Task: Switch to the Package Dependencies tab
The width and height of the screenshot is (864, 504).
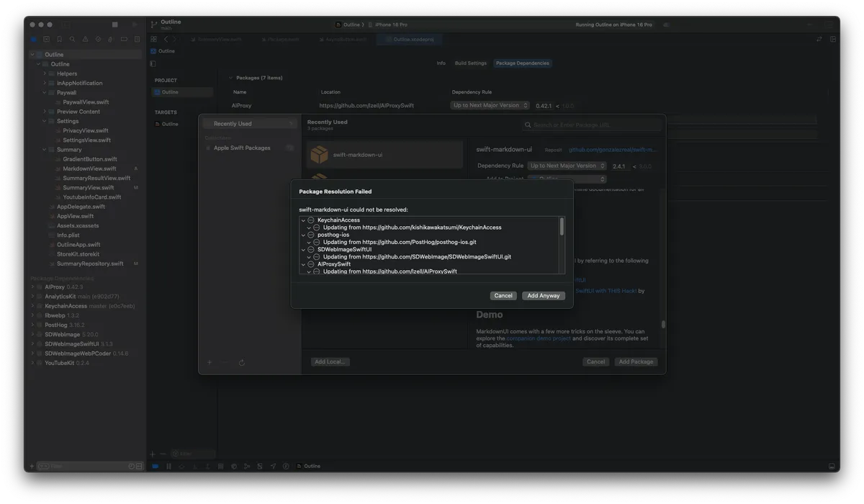Action: tap(523, 63)
